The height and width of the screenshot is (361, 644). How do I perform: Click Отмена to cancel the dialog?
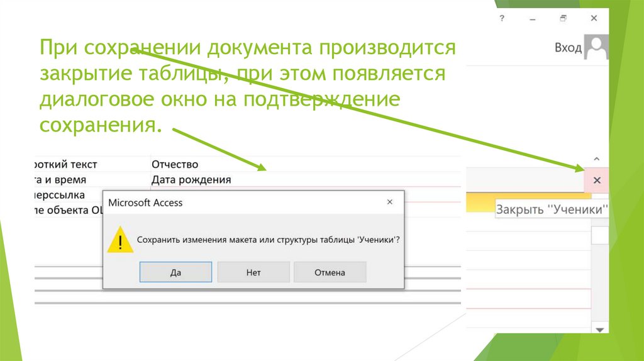[x=330, y=272]
